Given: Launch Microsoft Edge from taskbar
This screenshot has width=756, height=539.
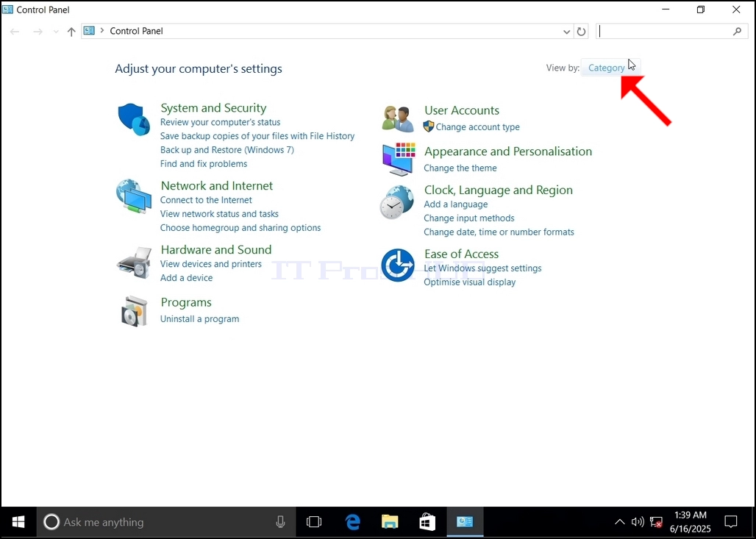Looking at the screenshot, I should pos(352,522).
